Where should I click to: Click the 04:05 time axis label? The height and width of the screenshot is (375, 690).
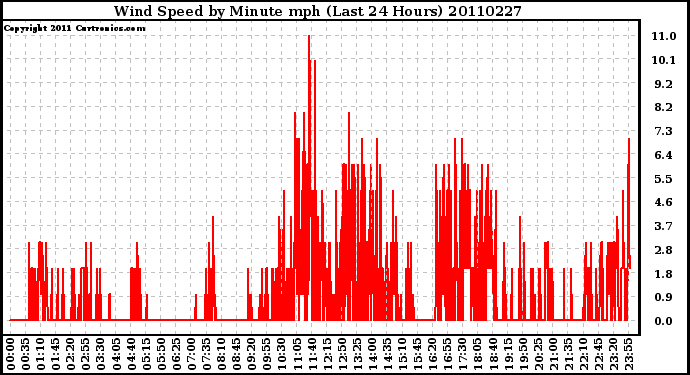(x=116, y=355)
